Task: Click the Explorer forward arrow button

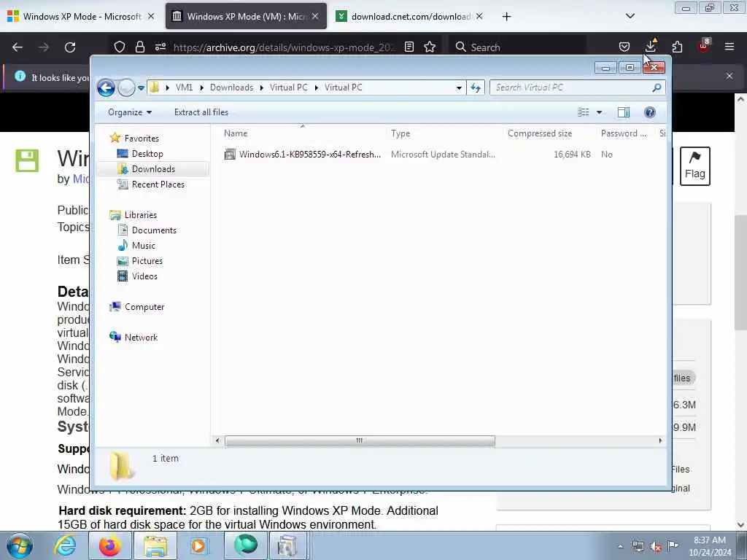Action: click(126, 87)
